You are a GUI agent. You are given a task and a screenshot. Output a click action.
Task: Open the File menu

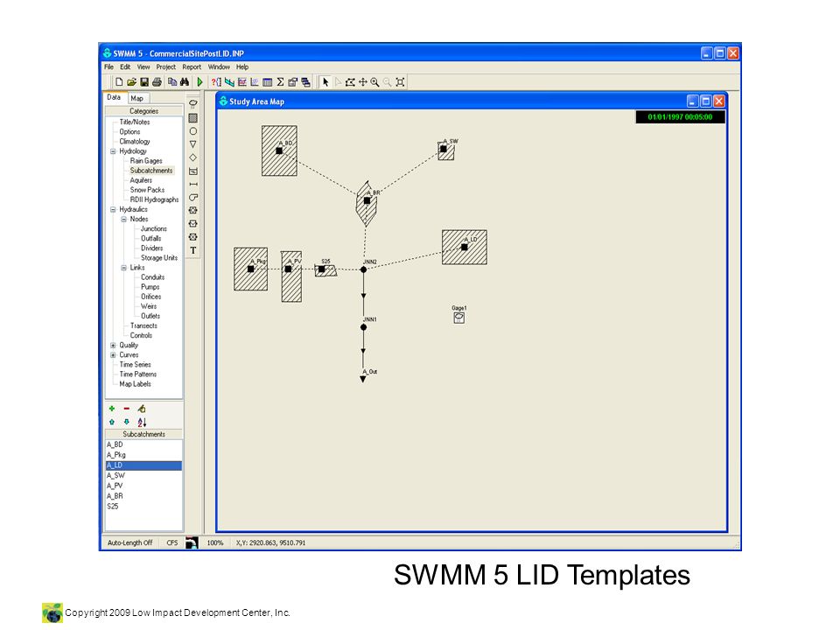coord(108,67)
